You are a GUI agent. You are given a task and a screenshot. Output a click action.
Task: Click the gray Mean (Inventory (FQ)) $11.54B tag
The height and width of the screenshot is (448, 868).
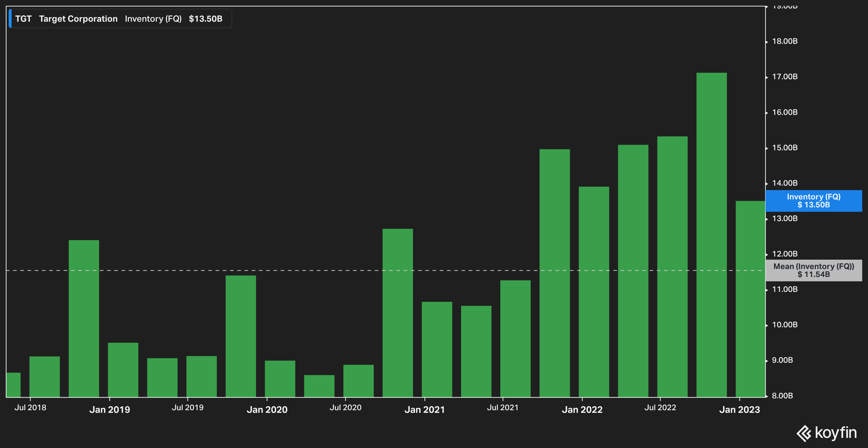pos(814,270)
